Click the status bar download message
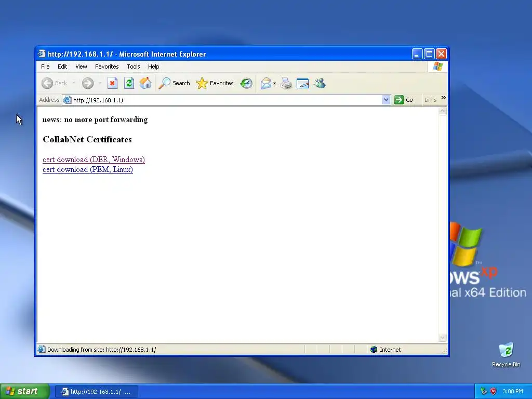 [x=101, y=350]
